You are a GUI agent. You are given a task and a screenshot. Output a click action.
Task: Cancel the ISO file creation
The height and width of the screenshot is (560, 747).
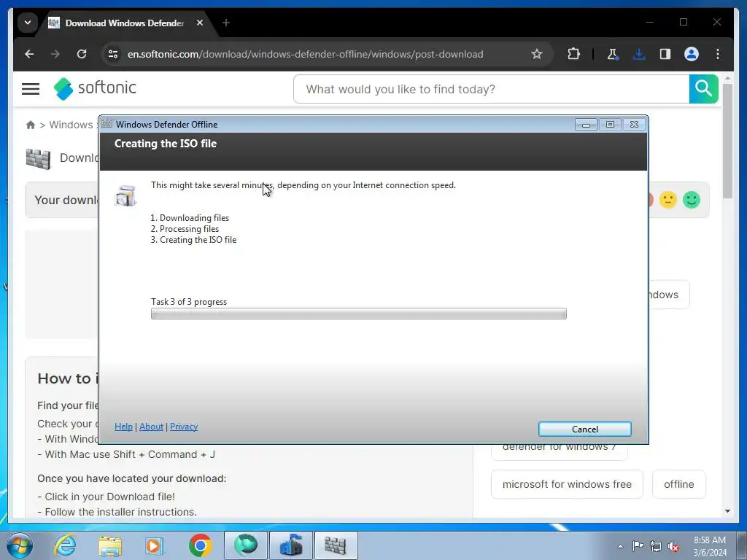[x=585, y=429]
